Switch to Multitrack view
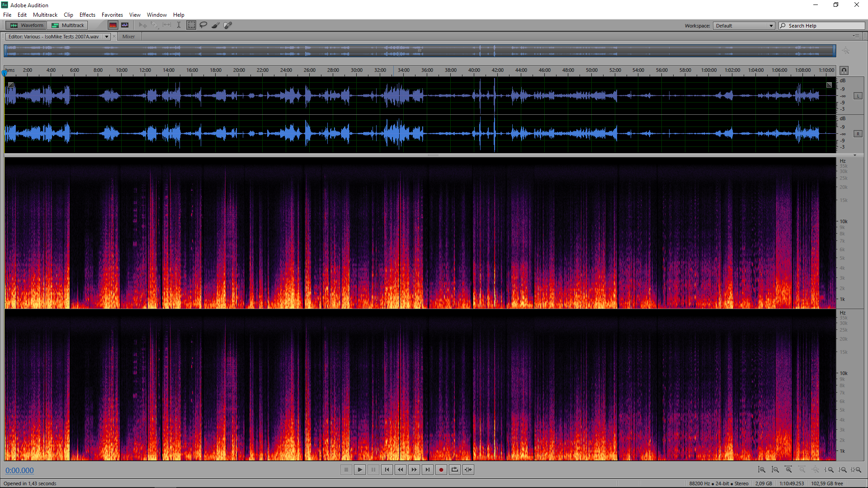 tap(68, 25)
